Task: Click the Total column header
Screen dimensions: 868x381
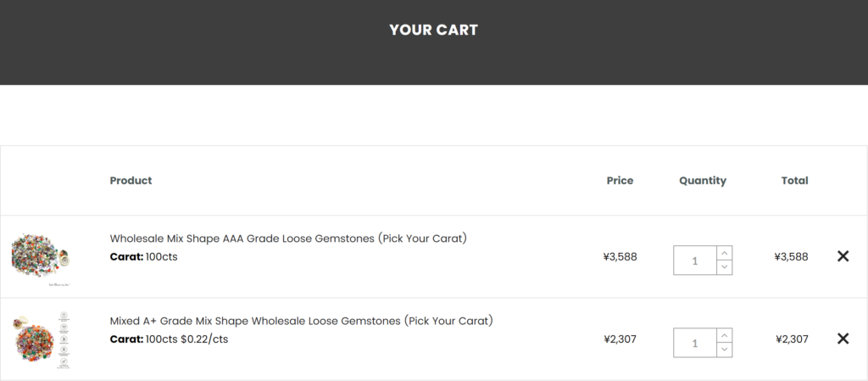Action: [794, 181]
